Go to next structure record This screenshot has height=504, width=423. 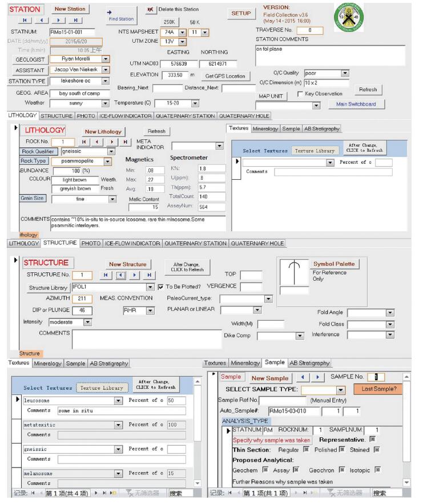tap(135, 275)
